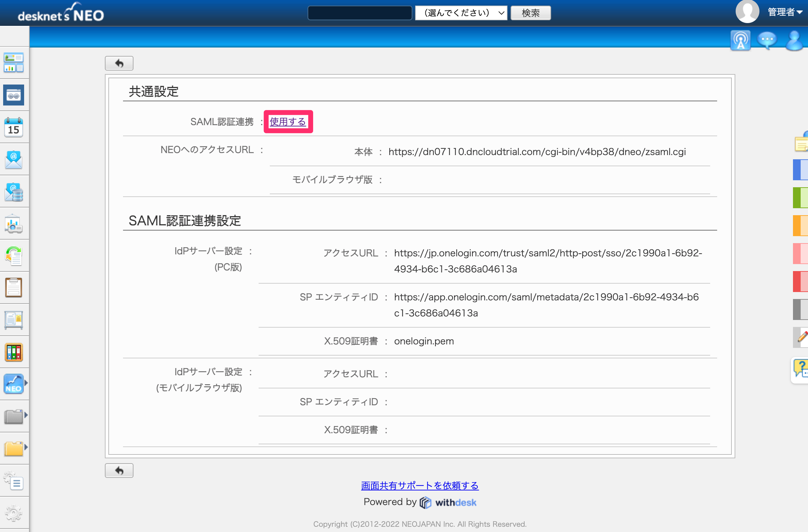Viewport: 808px width, 532px height.
Task: Click the app.onelogin.com SP entity ID text
Action: 546,305
